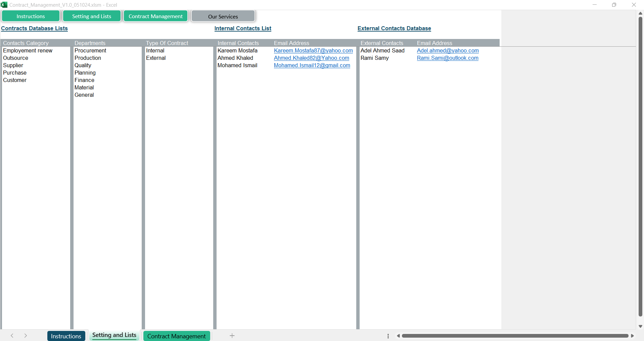Restore down the Excel window

point(614,5)
